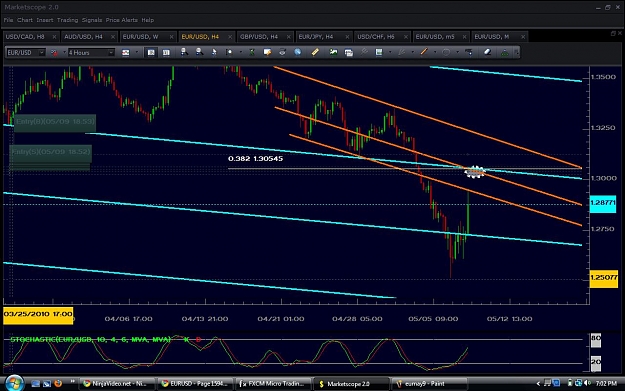Expand arrow next to grey pen tool
Image resolution: width=625 pixels, height=391 pixels.
point(412,52)
